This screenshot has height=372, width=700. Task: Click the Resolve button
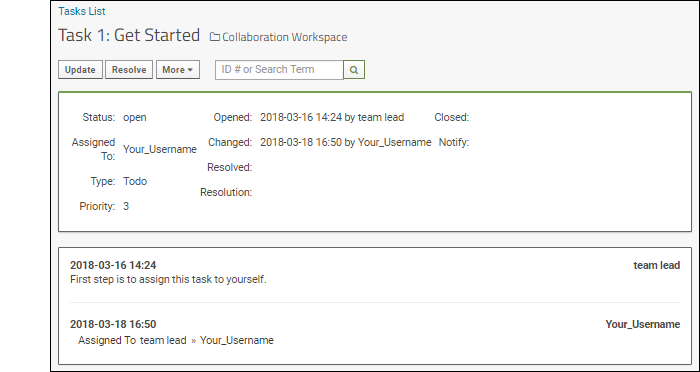point(129,70)
